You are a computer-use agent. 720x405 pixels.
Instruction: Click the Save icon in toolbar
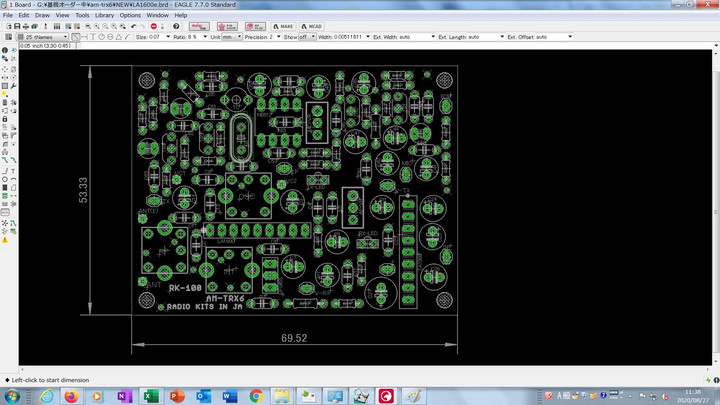tap(18, 26)
